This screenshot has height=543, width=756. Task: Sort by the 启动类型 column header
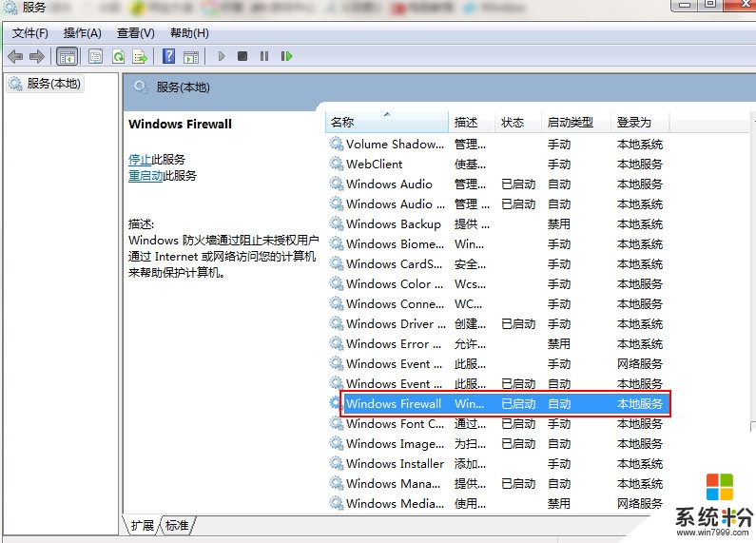tap(576, 123)
